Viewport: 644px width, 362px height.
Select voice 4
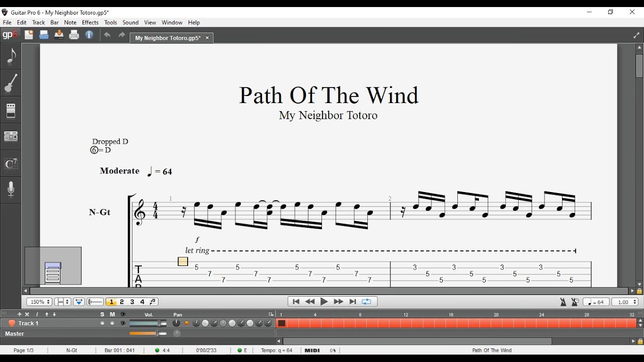[x=142, y=302]
